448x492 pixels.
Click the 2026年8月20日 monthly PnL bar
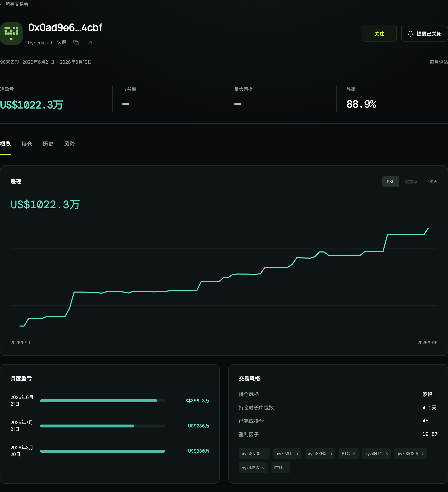[x=102, y=451]
